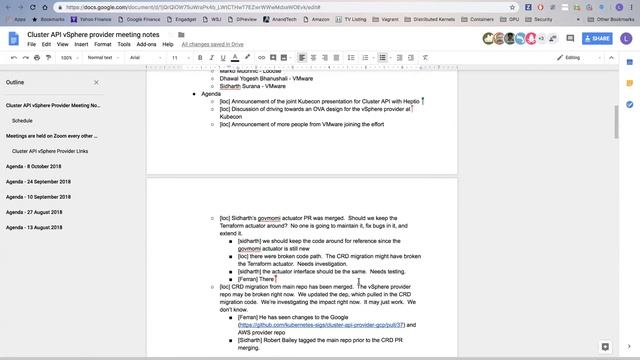
Task: Decrease paragraph indent
Action: [400, 58]
